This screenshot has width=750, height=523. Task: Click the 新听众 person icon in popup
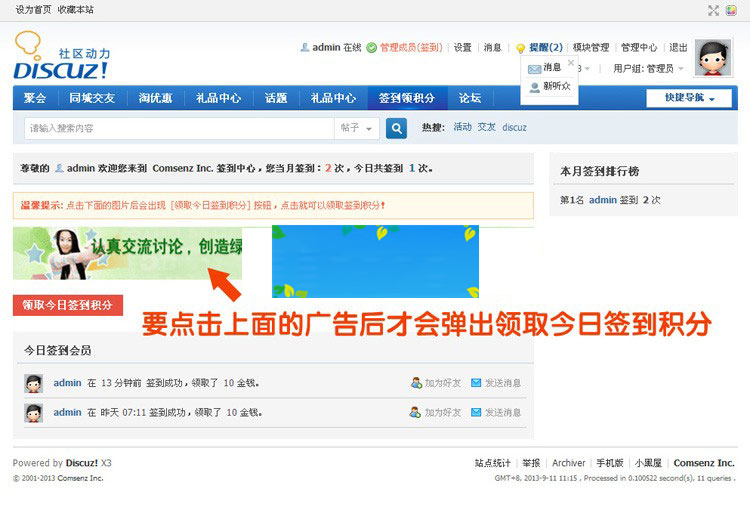534,87
